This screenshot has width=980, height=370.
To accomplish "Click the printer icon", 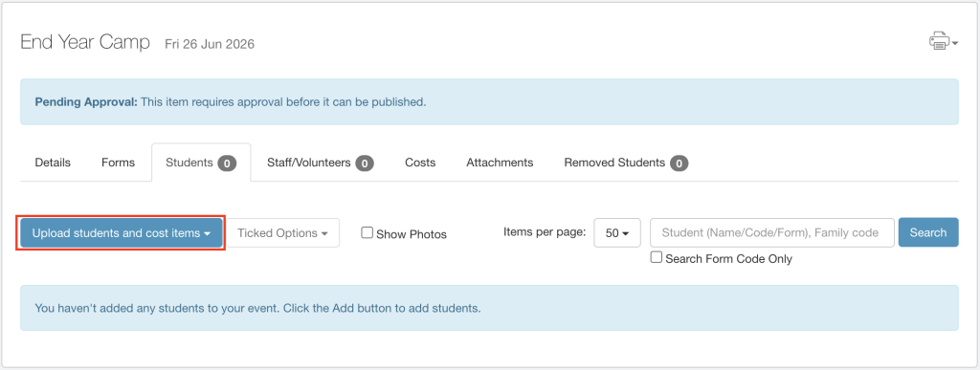I will [x=939, y=41].
